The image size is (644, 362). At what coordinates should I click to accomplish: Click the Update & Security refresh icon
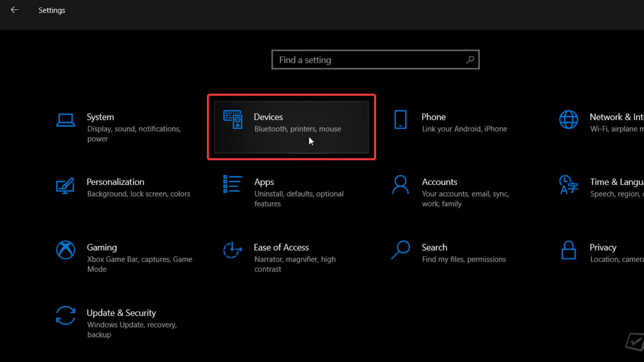click(66, 315)
